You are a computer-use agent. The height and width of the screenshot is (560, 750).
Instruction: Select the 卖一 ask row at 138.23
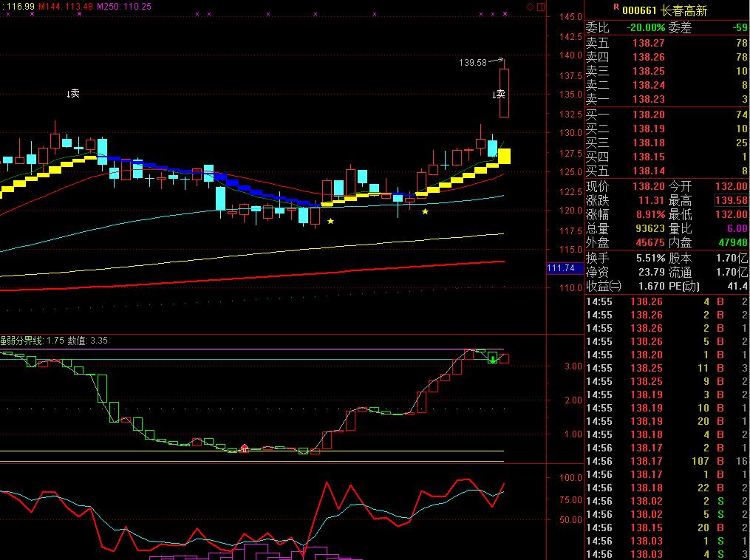point(667,100)
